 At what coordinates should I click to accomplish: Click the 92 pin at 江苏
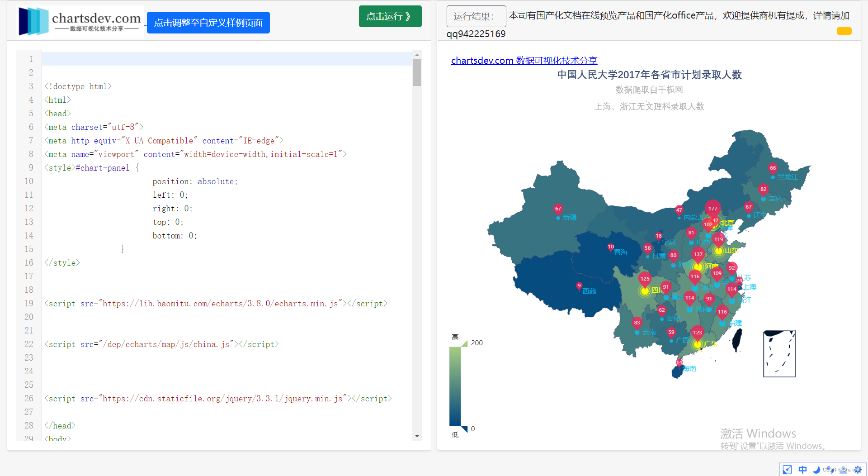(x=732, y=269)
